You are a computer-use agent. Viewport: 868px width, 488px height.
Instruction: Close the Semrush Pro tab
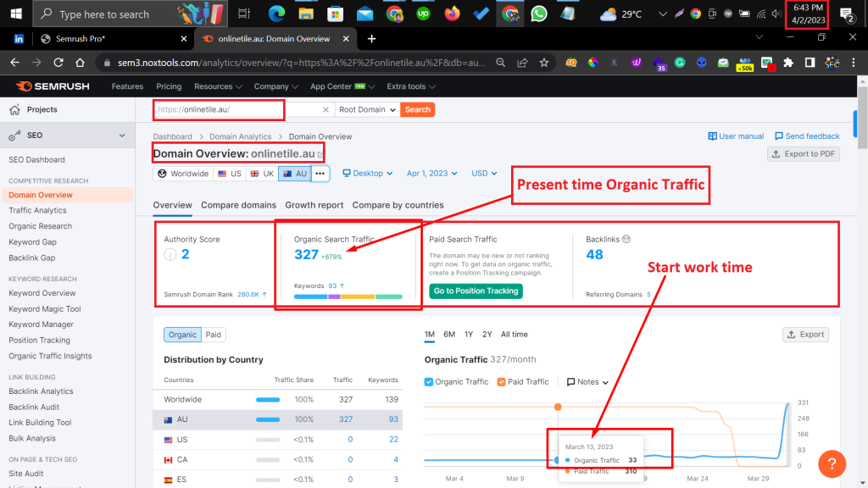pos(184,39)
